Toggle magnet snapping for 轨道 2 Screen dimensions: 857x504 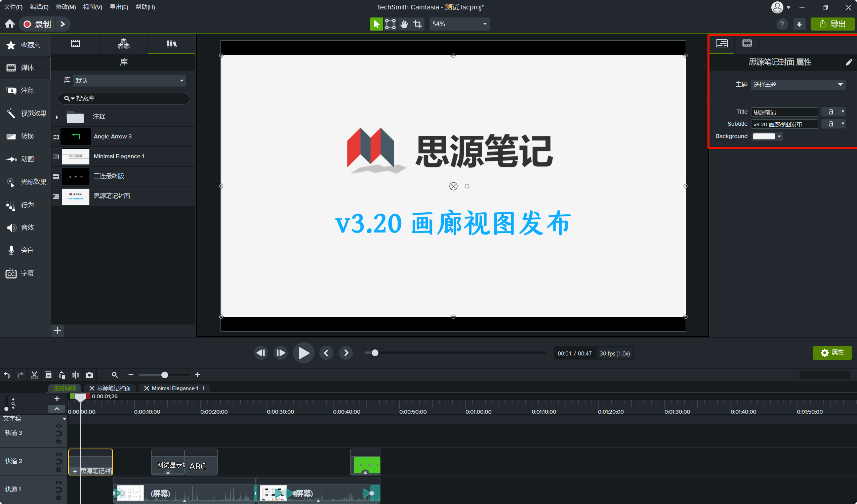click(58, 461)
